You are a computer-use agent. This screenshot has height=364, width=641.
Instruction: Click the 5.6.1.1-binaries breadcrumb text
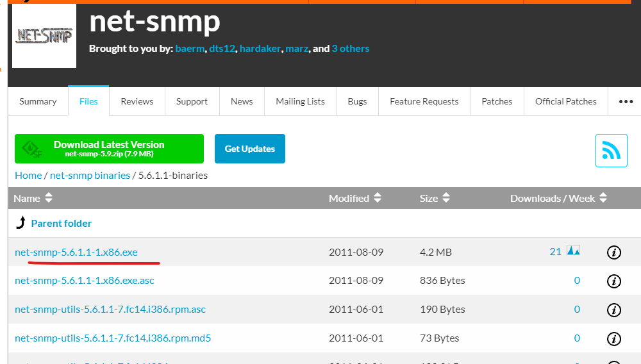tap(173, 175)
